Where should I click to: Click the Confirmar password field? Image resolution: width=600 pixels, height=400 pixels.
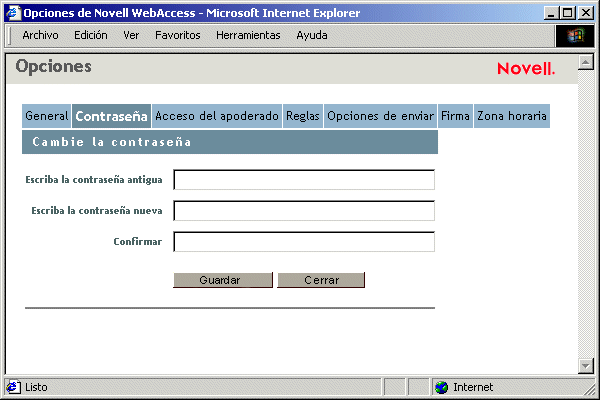point(304,242)
